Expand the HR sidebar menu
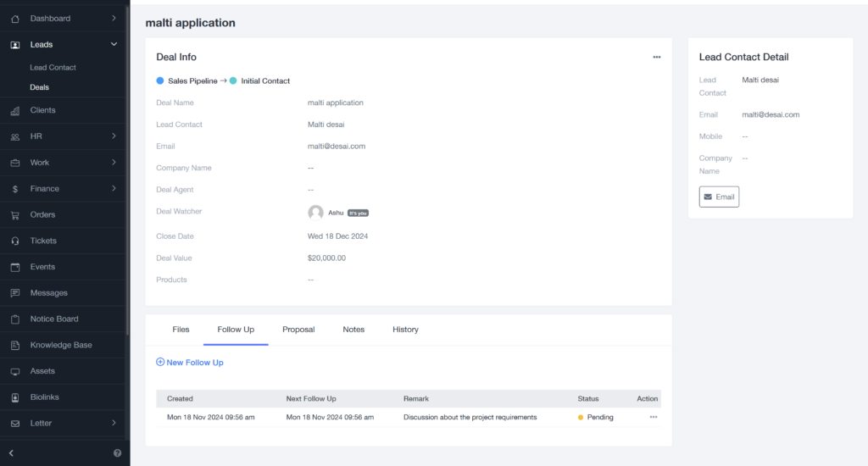Viewport: 868px width, 466px height. pyautogui.click(x=114, y=136)
